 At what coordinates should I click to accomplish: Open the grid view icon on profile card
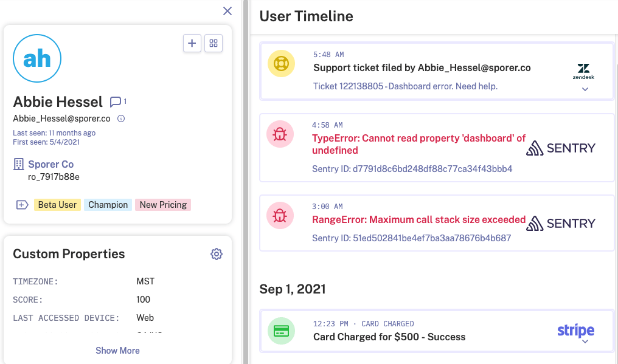[x=214, y=43]
